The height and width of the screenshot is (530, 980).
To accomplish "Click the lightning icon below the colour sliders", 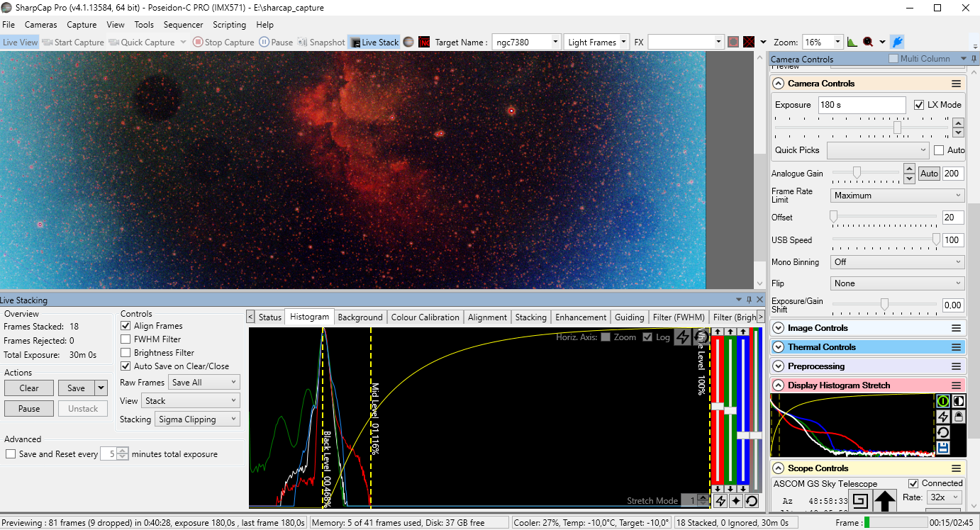I will [720, 501].
